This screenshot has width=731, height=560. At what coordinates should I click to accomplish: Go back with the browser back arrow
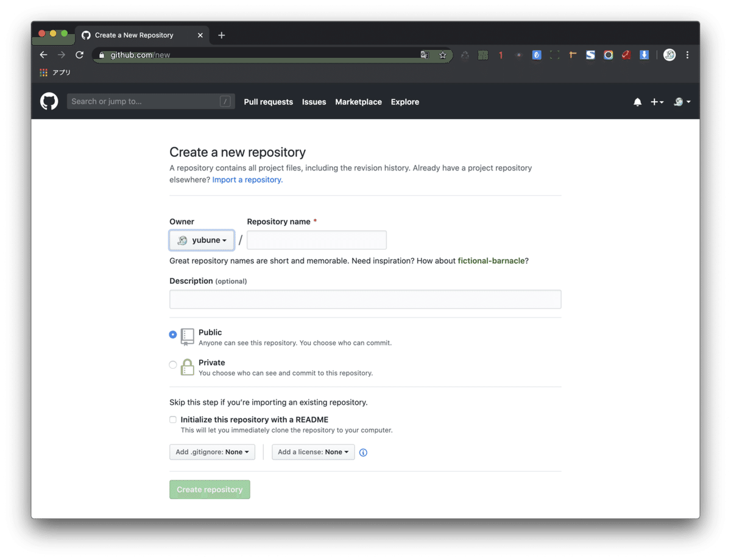[x=43, y=55]
